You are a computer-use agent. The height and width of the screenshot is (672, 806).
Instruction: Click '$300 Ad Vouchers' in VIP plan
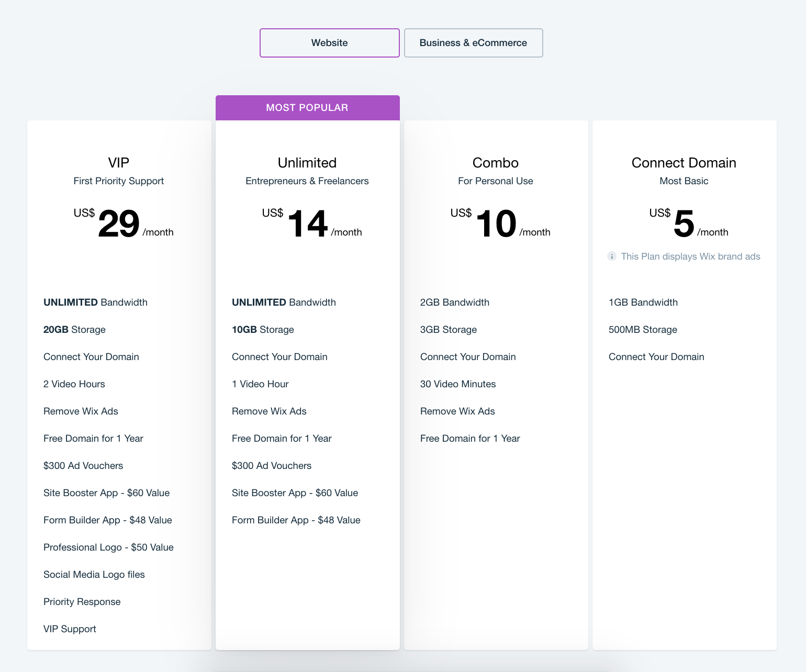pyautogui.click(x=83, y=466)
